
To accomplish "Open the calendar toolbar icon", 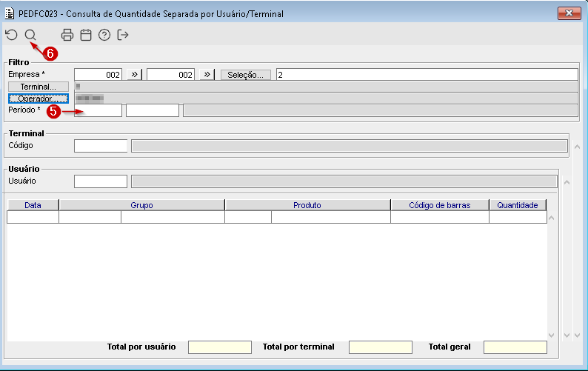I will pos(86,35).
